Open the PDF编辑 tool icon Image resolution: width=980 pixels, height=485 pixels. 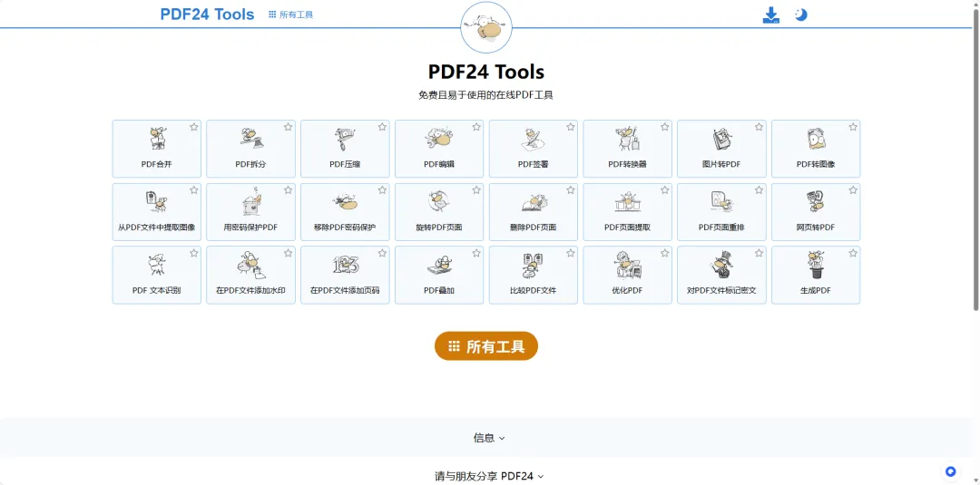click(439, 139)
